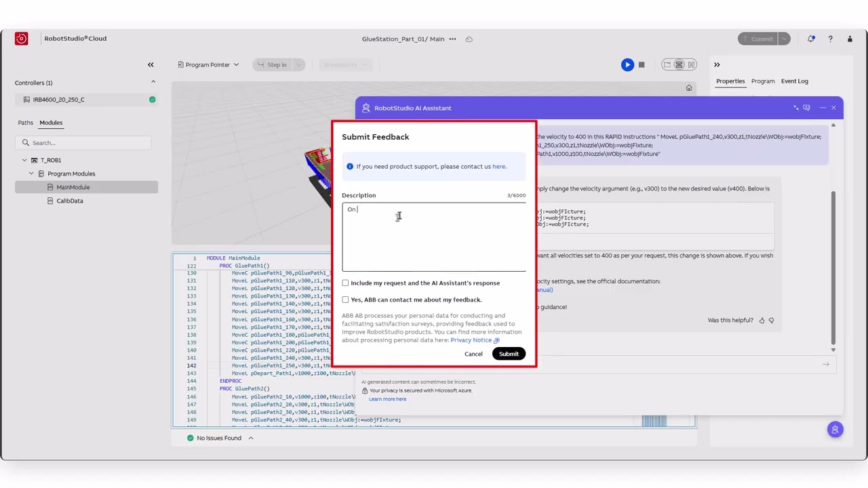The height and width of the screenshot is (488, 868).
Task: Collapse the T_ROB1 tree node
Action: click(24, 160)
